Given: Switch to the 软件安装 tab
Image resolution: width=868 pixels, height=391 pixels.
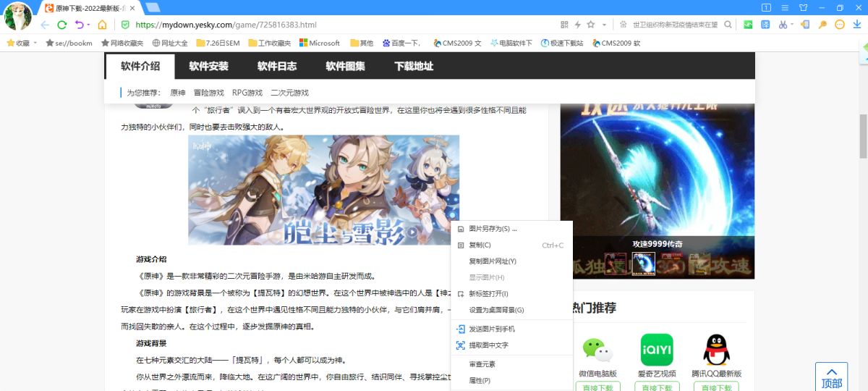Looking at the screenshot, I should tap(208, 67).
